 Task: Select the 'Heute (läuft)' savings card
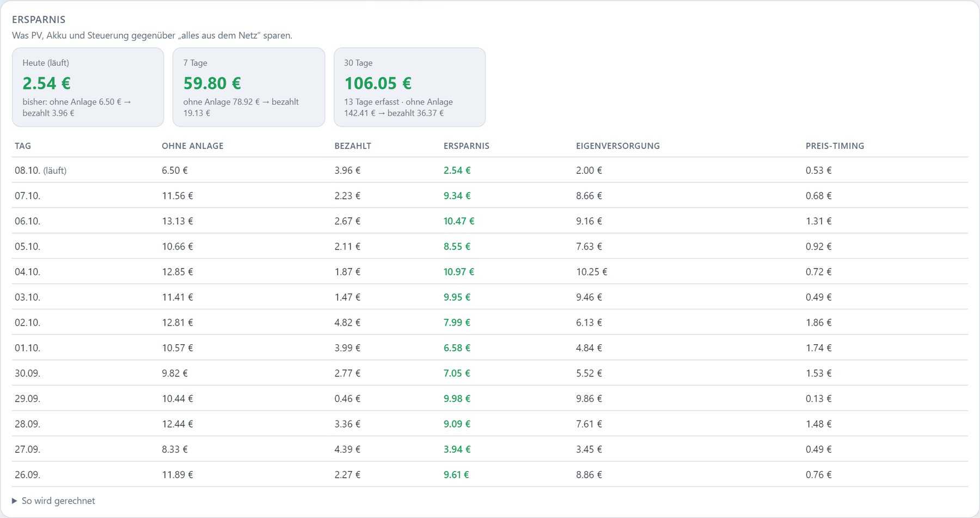click(88, 87)
